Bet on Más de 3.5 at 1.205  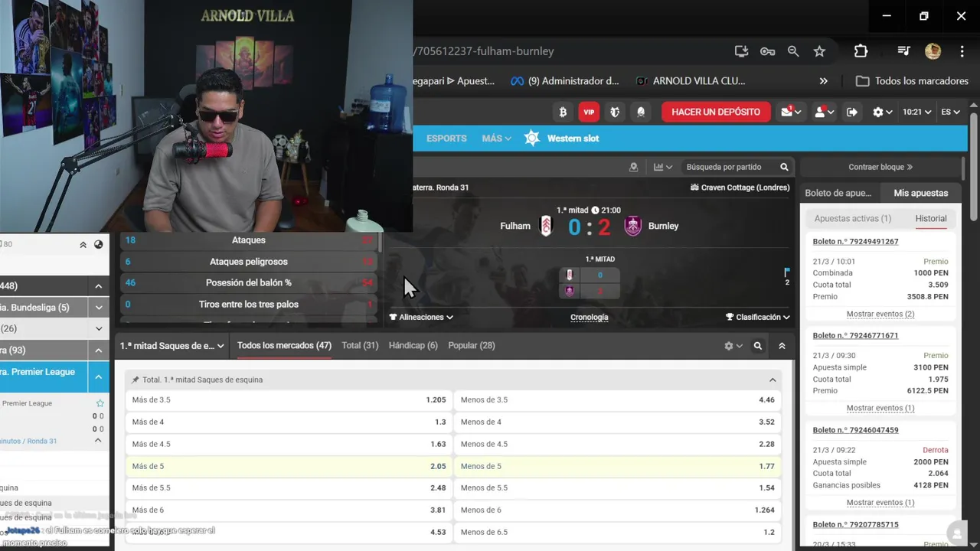(289, 400)
